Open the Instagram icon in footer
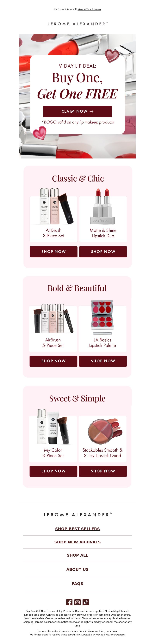The image size is (155, 644). pyautogui.click(x=77, y=602)
